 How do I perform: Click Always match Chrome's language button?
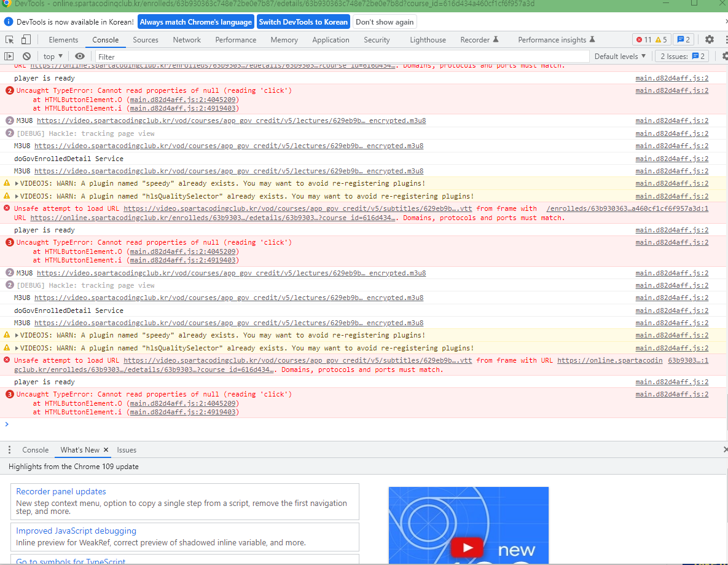[195, 22]
